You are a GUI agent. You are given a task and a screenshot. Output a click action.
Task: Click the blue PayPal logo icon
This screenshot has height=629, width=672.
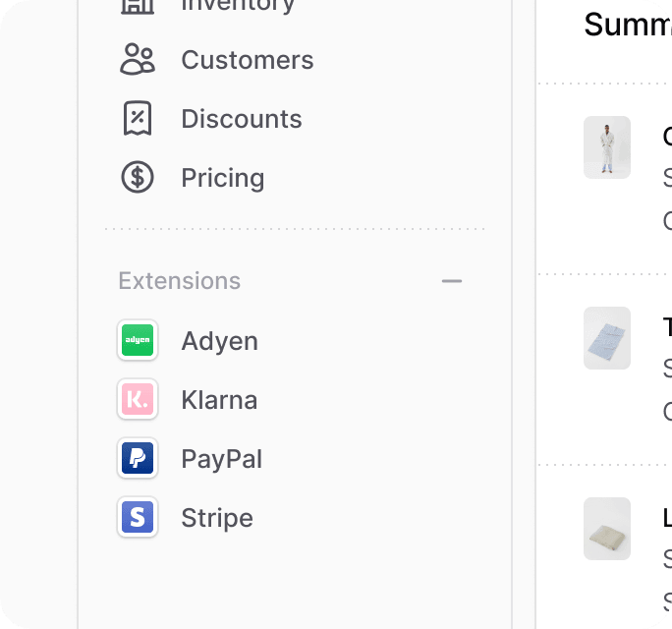click(138, 458)
